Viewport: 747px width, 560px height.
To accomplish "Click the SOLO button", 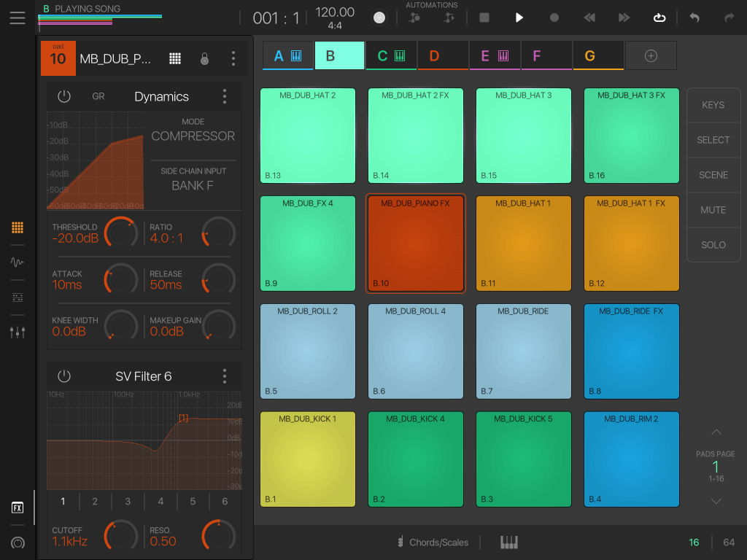I will click(713, 245).
